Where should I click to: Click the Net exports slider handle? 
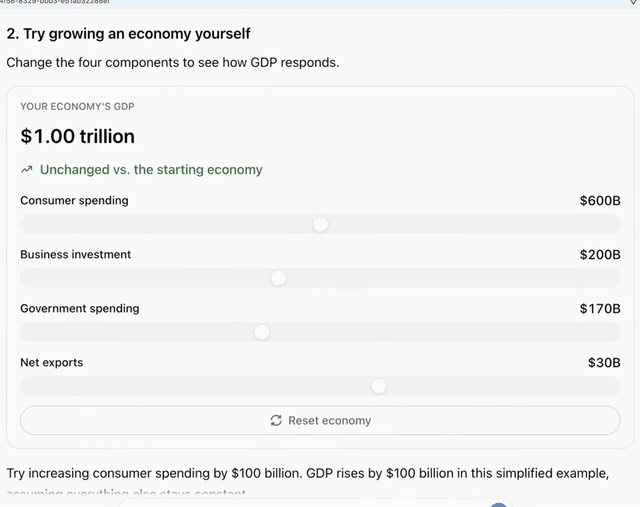coord(379,386)
